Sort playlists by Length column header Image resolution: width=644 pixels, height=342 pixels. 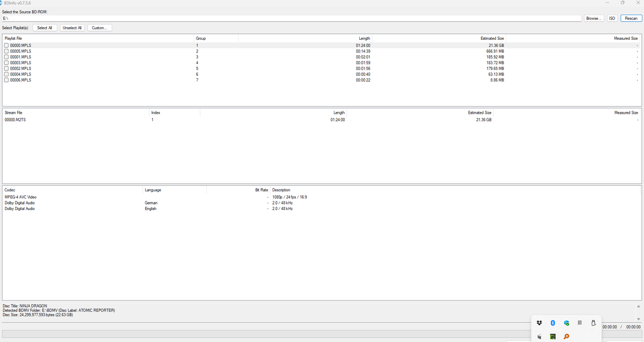point(305,38)
